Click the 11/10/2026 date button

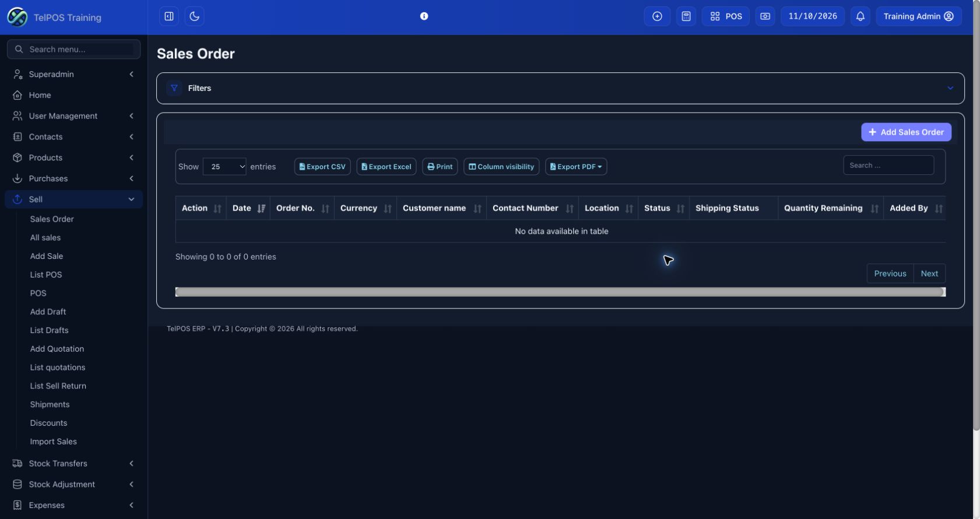pyautogui.click(x=813, y=16)
